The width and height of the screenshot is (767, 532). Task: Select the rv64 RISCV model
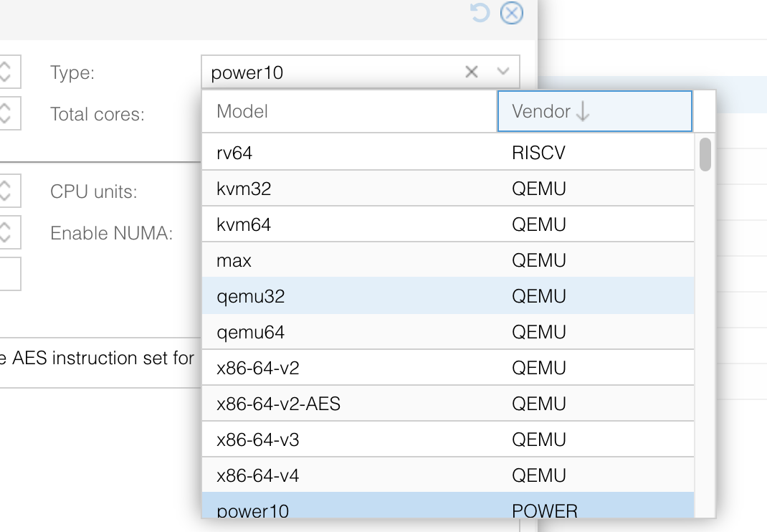448,153
